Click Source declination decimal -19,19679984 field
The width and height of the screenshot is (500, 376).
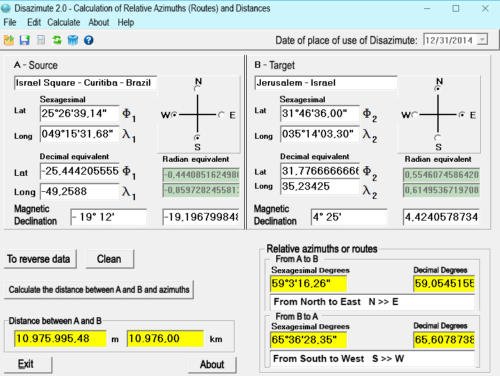coord(201,217)
